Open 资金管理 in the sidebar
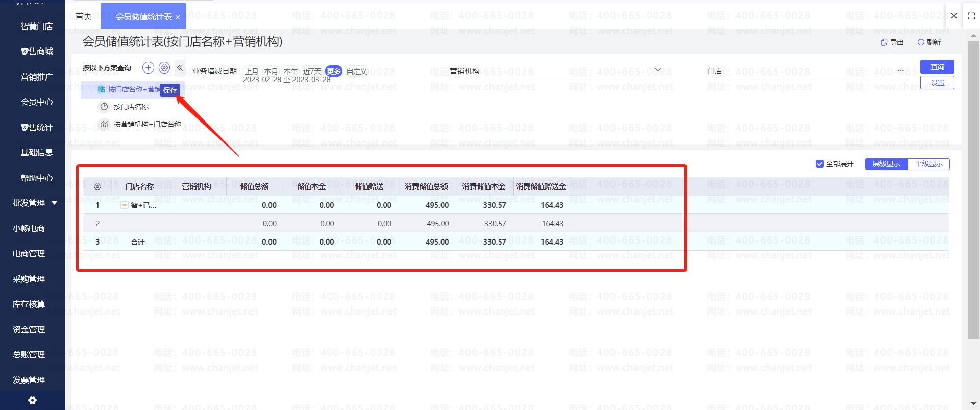 [29, 330]
